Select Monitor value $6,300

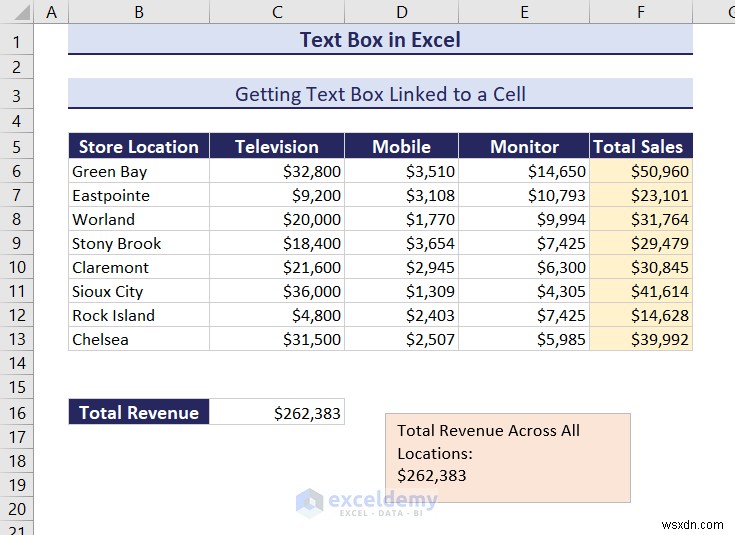(x=524, y=267)
